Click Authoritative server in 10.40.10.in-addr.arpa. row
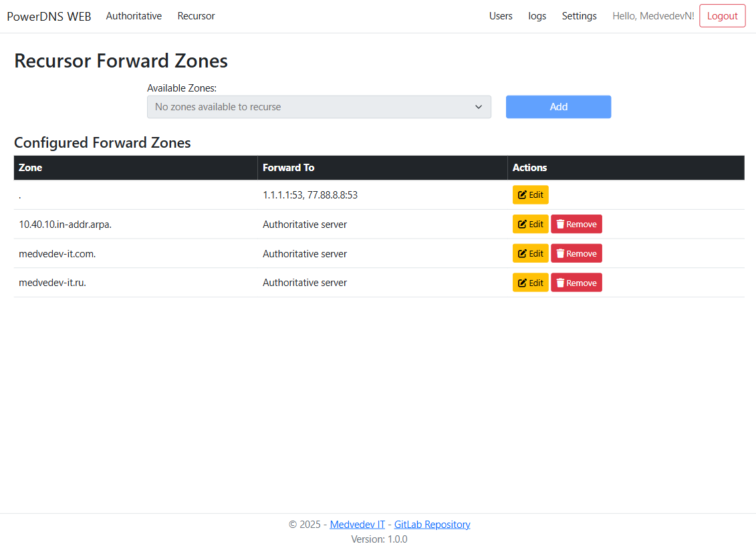756x546 pixels. click(x=305, y=225)
